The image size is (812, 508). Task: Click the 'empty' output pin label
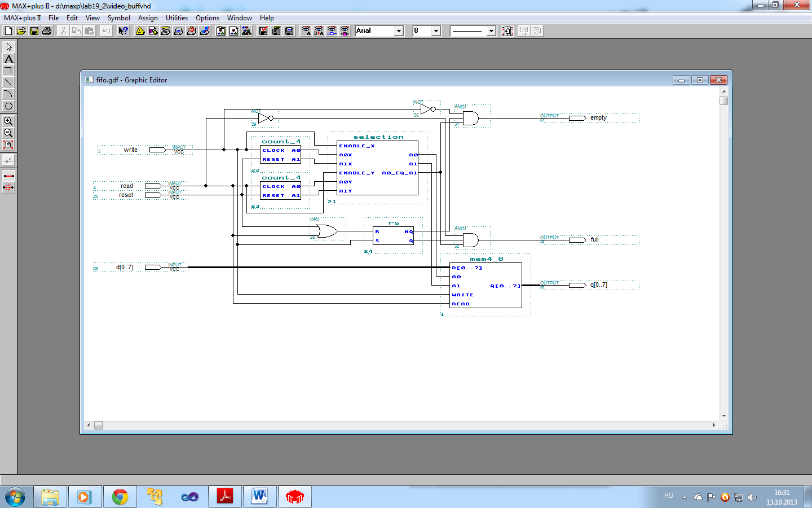point(598,118)
